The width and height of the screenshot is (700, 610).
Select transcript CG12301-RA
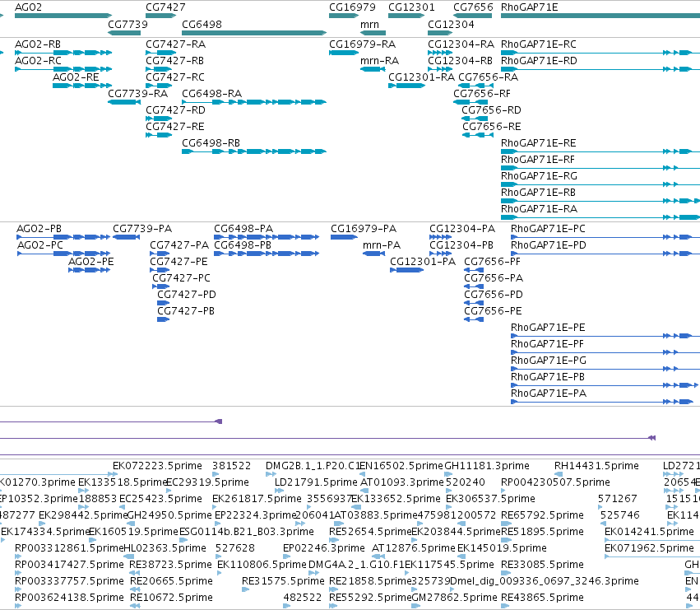click(x=421, y=77)
